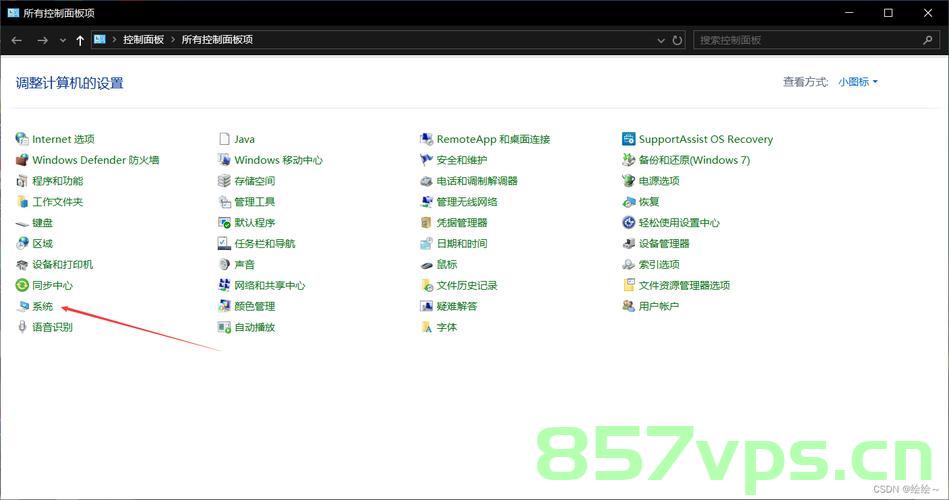Go back with the back arrow

[17, 40]
